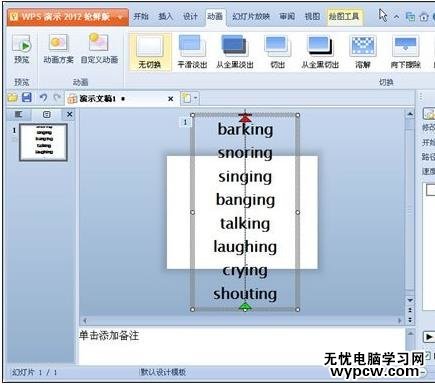
Task: Apply 平滑淡出 smooth fade transition
Action: pos(192,52)
